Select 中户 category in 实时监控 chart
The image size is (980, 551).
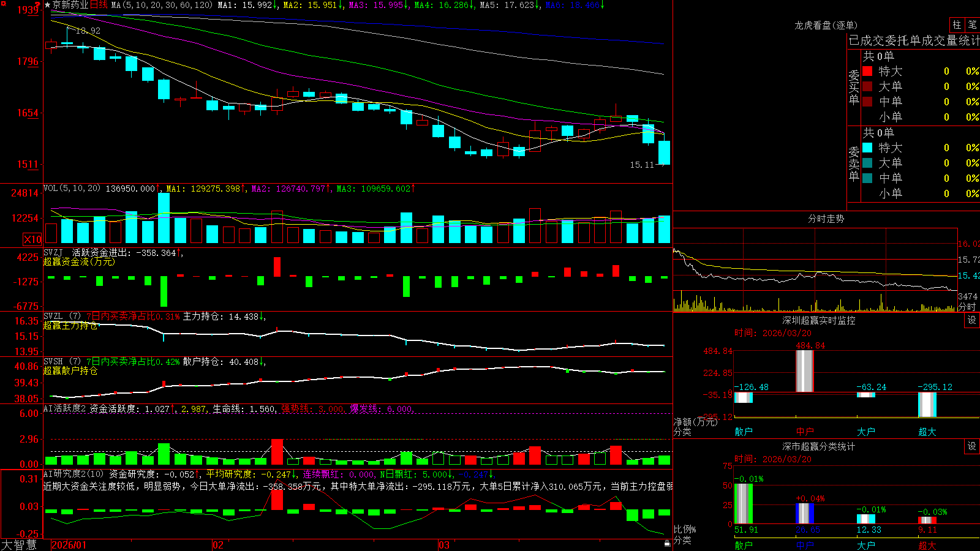tap(805, 432)
